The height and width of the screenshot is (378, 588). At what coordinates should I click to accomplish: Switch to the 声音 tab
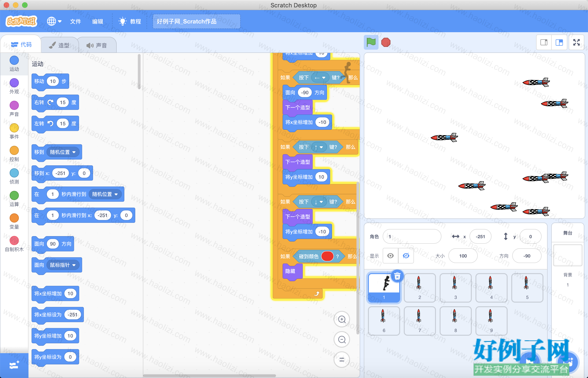[97, 45]
